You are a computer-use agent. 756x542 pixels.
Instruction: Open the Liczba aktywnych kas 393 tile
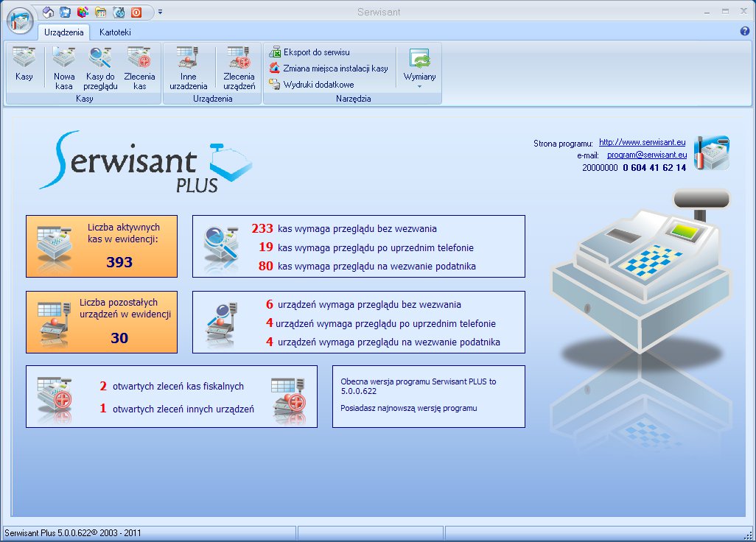[102, 246]
